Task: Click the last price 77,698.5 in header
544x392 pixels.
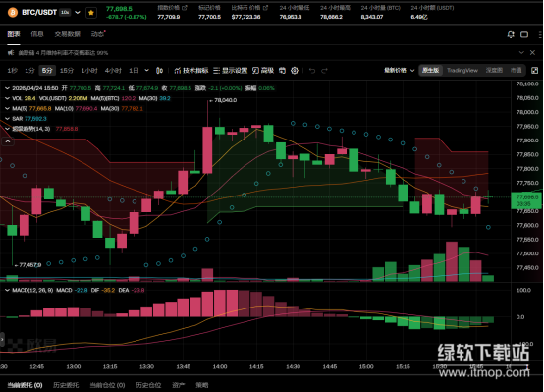Action: pyautogui.click(x=119, y=9)
